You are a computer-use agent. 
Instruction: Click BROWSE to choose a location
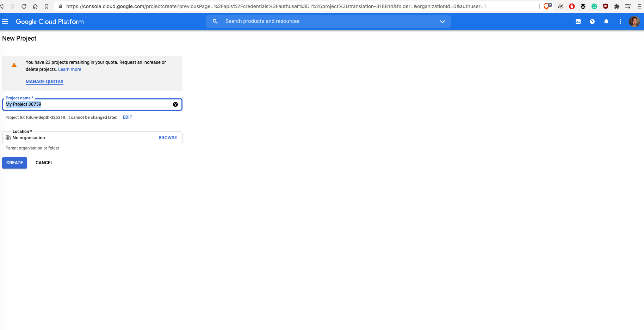tap(168, 138)
